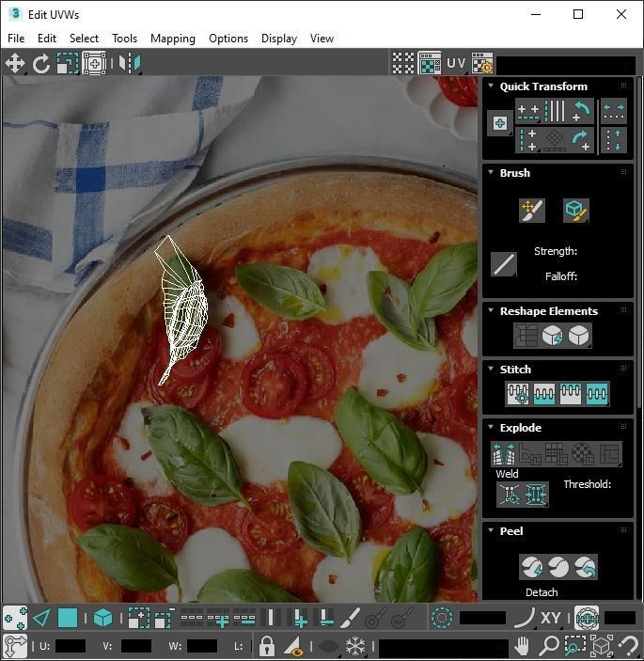
Task: Click Space Vertically icon
Action: click(614, 140)
